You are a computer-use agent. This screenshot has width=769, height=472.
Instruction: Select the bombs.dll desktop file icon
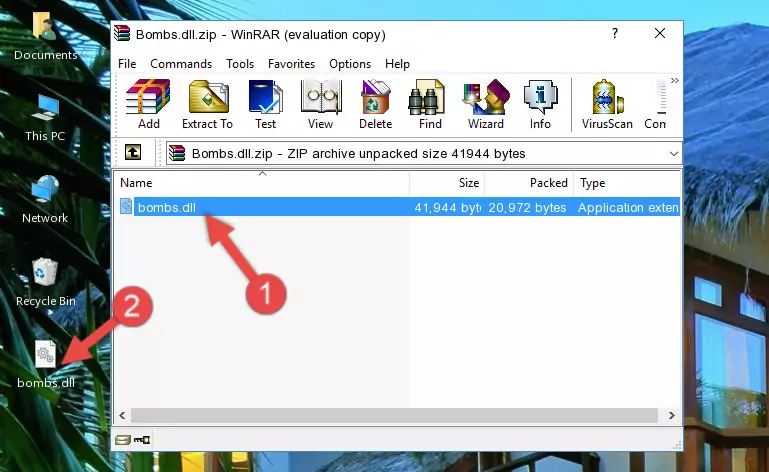(x=46, y=365)
